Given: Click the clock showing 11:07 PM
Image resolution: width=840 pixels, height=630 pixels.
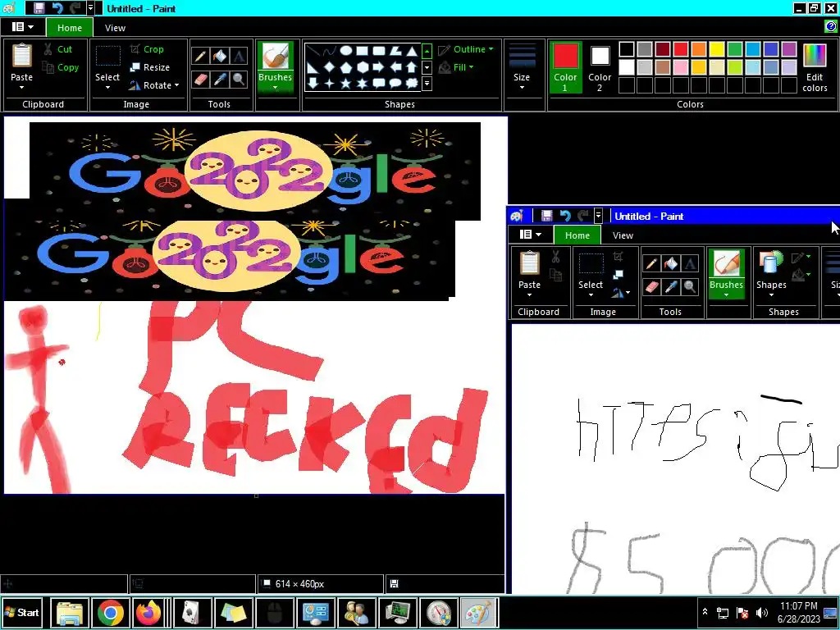Looking at the screenshot, I should pos(798,606).
